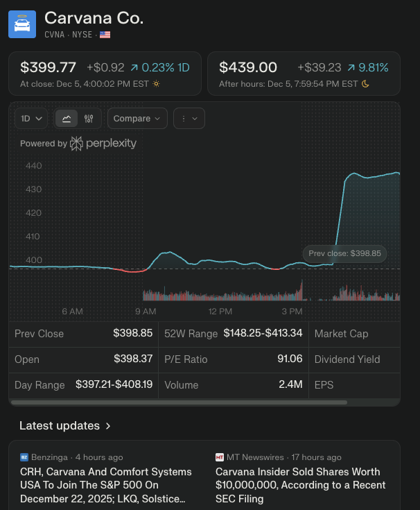Select the line chart view icon
Image resolution: width=420 pixels, height=510 pixels.
67,119
